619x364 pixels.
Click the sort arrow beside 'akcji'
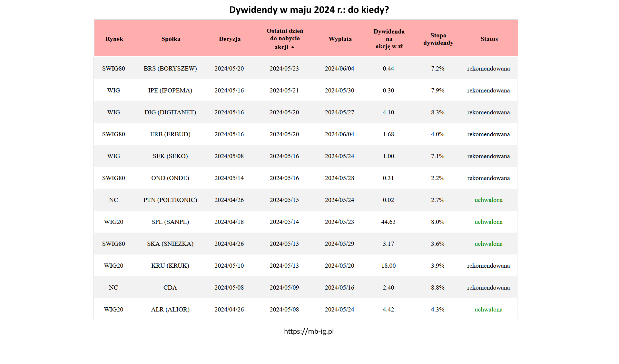click(x=293, y=47)
